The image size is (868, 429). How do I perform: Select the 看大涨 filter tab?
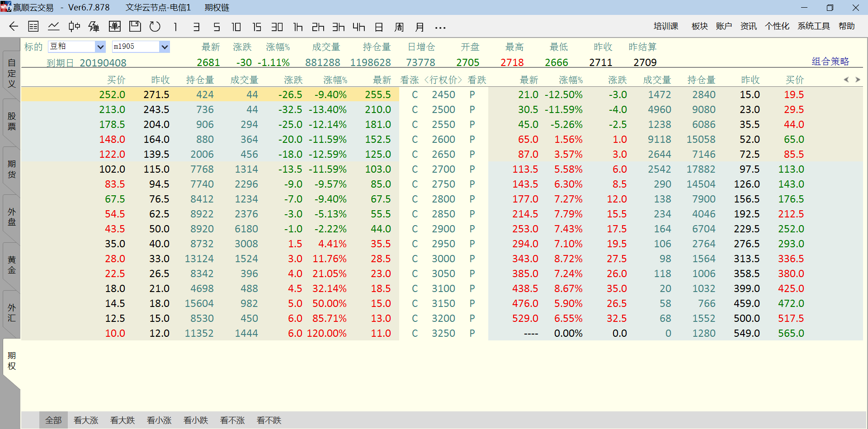click(x=86, y=420)
